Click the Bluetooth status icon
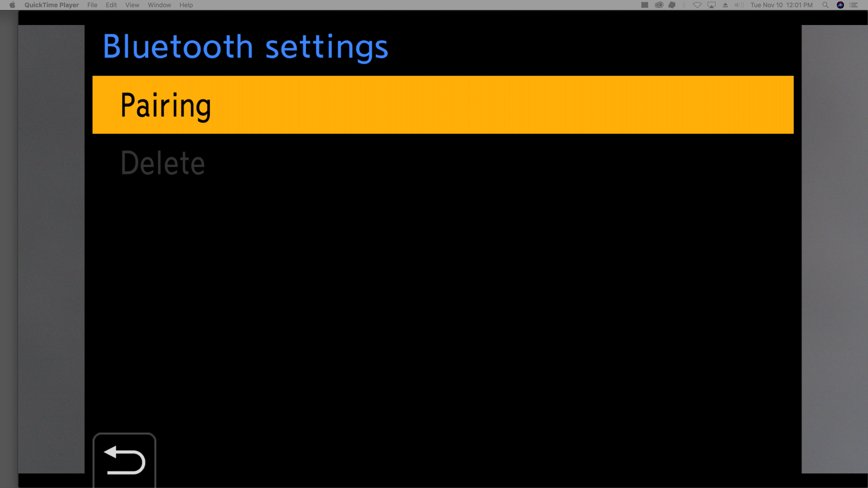Image resolution: width=868 pixels, height=488 pixels. [x=684, y=5]
